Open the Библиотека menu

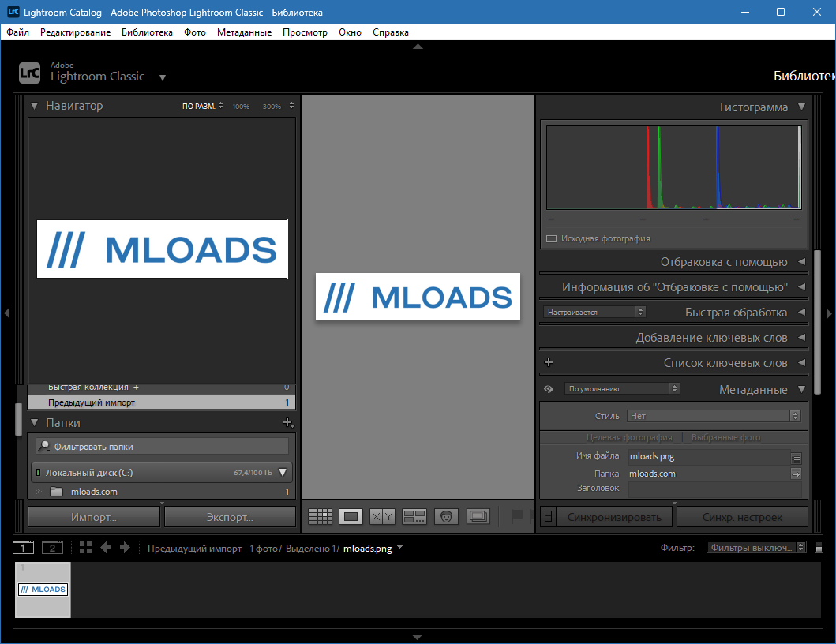[x=147, y=32]
